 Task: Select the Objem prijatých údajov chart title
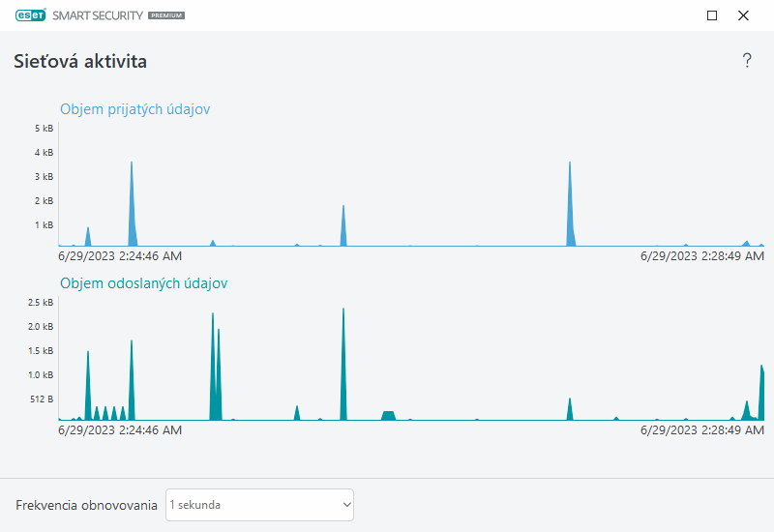click(134, 109)
